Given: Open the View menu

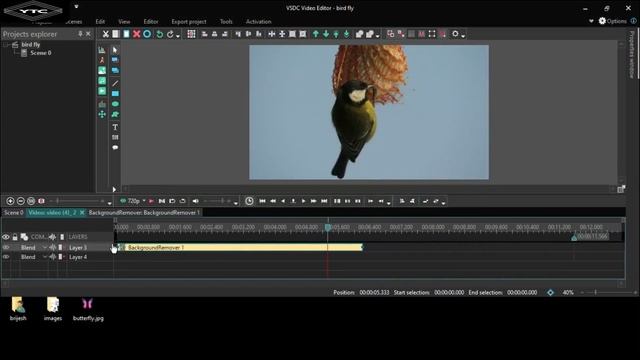Looking at the screenshot, I should (x=124, y=22).
